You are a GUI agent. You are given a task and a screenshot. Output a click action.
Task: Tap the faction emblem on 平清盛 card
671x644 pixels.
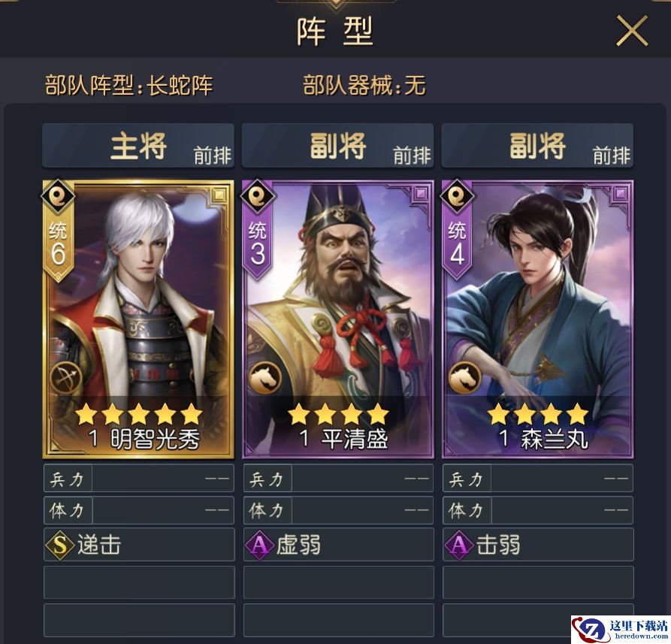click(258, 196)
